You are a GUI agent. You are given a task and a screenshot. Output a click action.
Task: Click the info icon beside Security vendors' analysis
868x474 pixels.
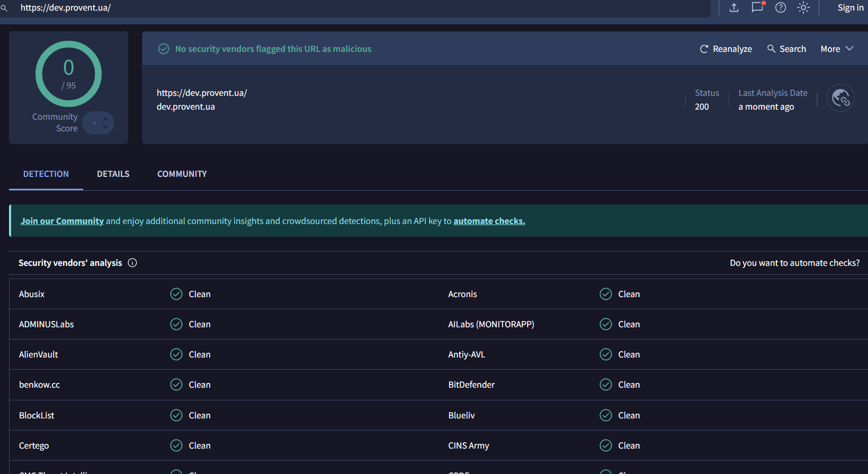[132, 263]
